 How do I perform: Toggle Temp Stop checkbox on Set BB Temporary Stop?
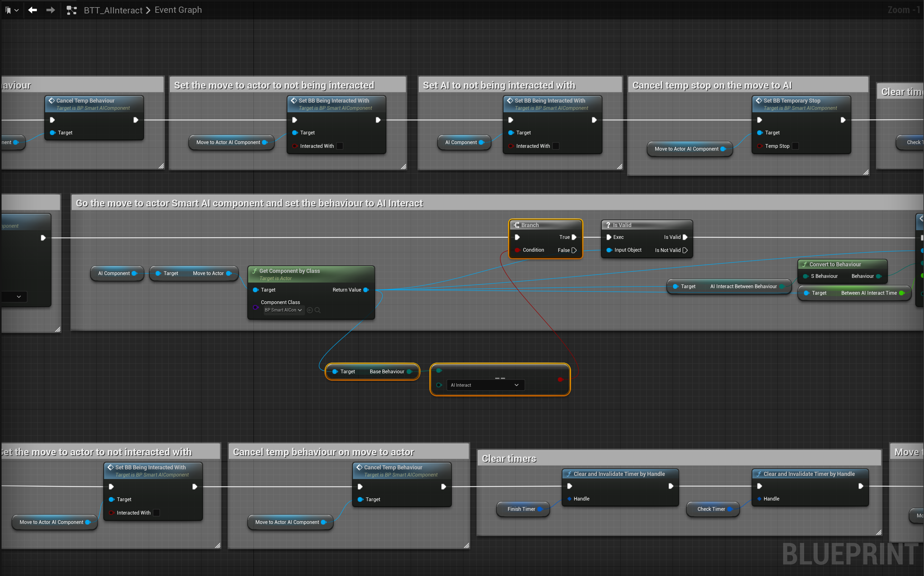pos(795,146)
